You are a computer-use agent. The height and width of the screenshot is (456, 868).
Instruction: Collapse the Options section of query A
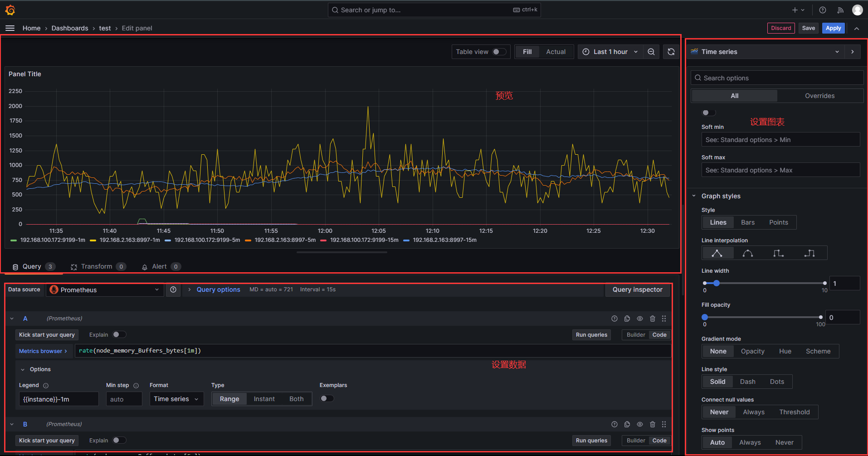point(23,369)
